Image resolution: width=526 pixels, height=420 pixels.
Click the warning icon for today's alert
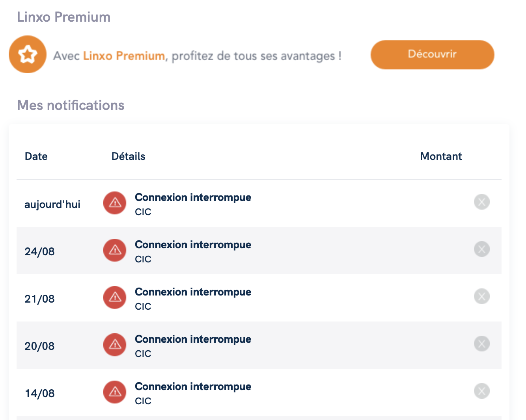point(115,203)
